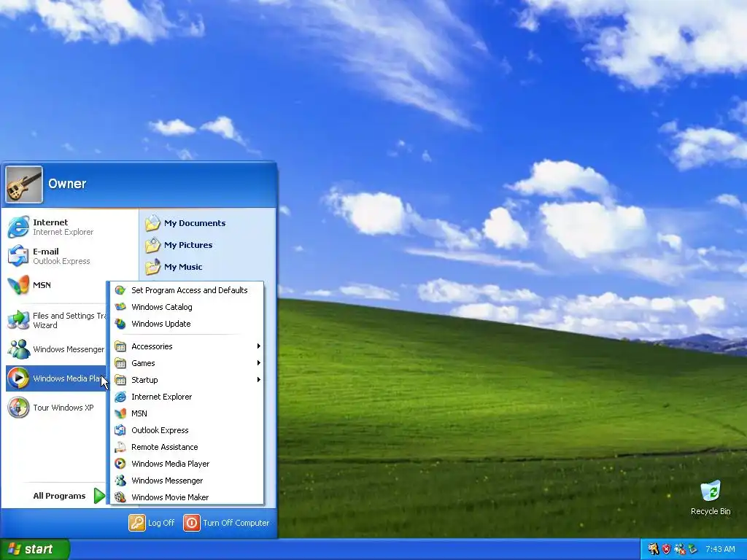
Task: Click the Log Off button
Action: click(x=152, y=523)
